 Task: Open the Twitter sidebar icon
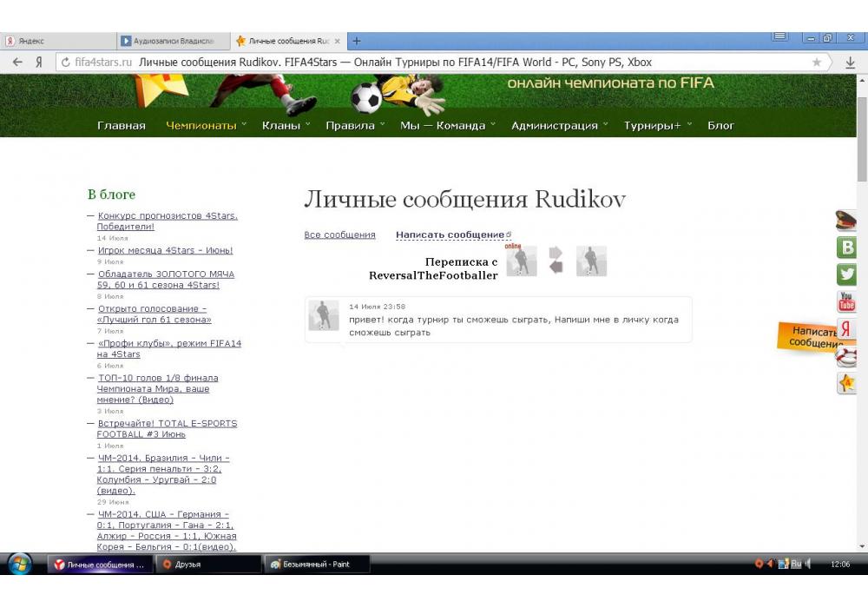(x=846, y=274)
